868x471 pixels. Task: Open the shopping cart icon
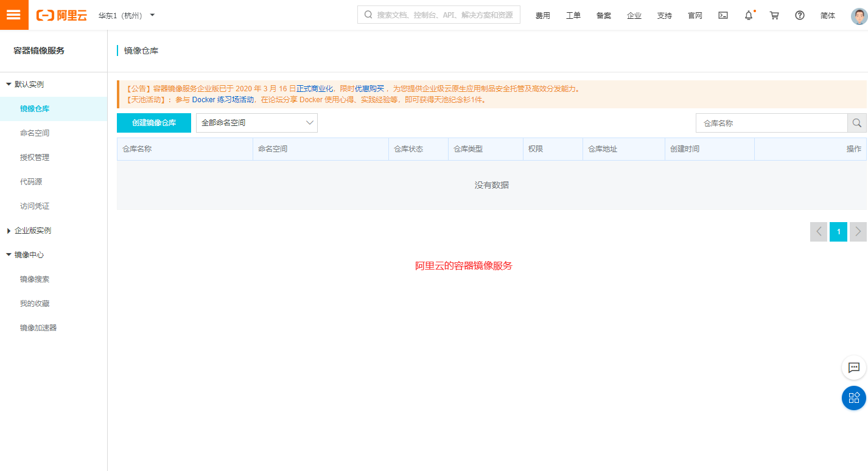pyautogui.click(x=774, y=15)
